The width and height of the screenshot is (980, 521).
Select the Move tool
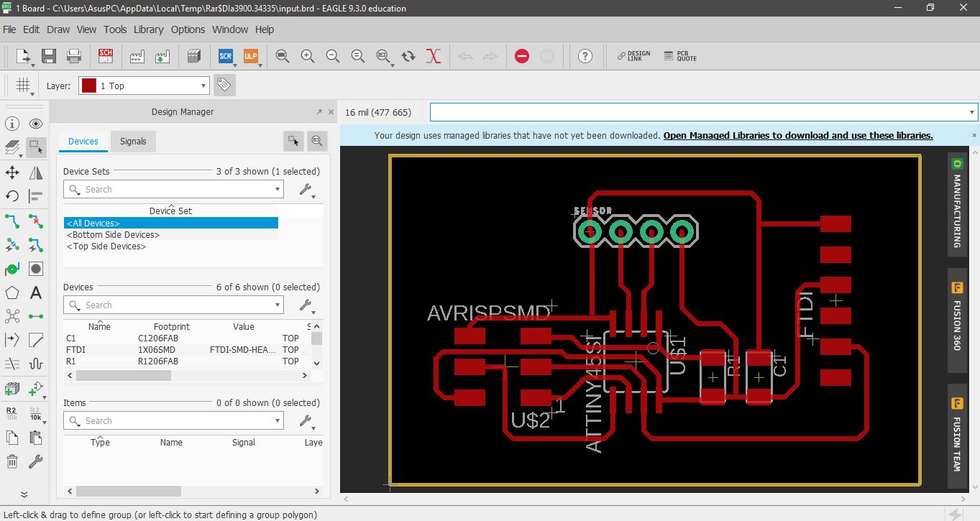[12, 172]
